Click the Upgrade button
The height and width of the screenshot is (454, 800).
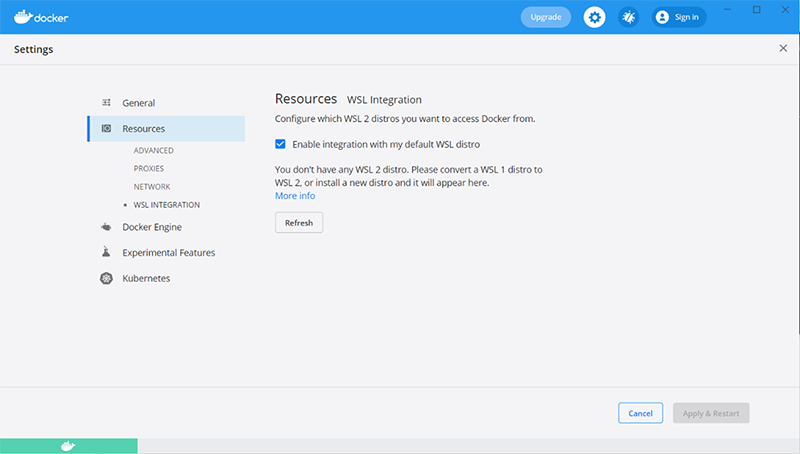coord(545,17)
